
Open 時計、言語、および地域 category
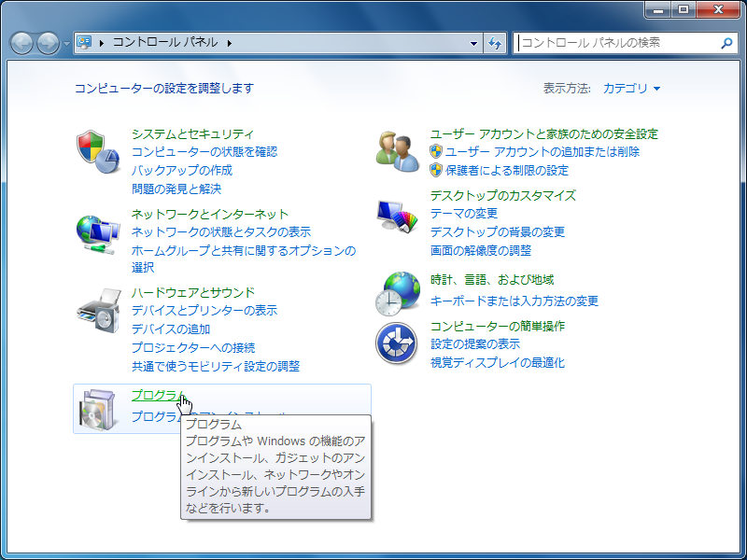coord(492,280)
